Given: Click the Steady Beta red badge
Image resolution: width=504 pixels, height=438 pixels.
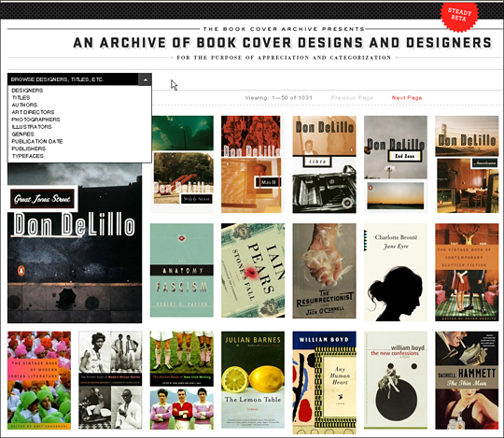Looking at the screenshot, I should click(459, 15).
